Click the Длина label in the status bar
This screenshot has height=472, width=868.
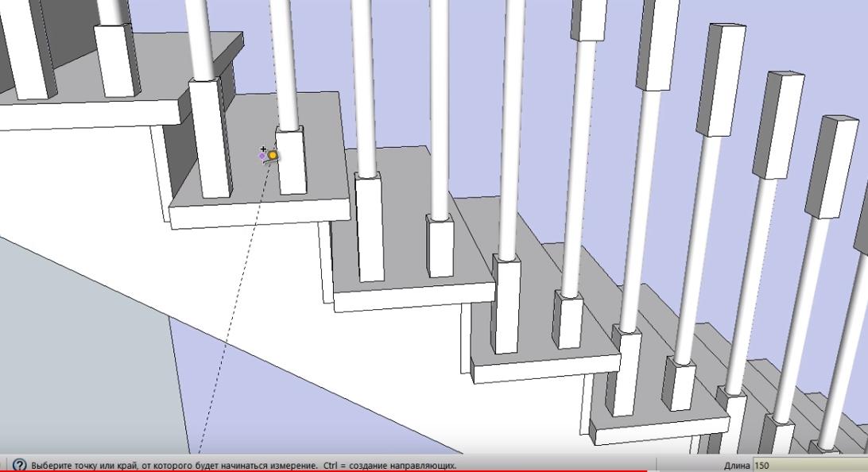[736, 466]
